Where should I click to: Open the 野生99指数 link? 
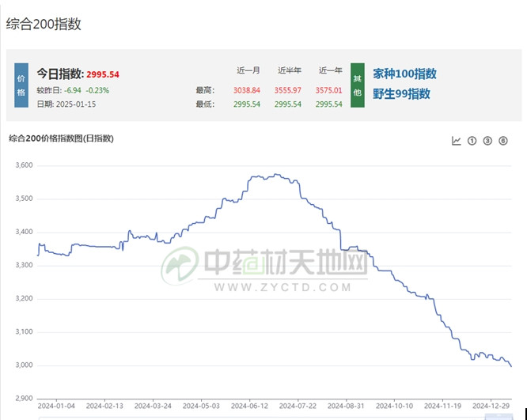[401, 94]
